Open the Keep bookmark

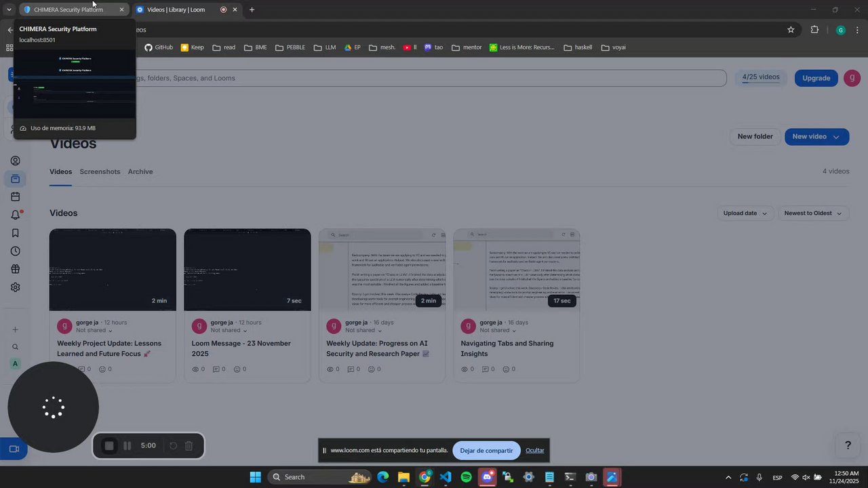pyautogui.click(x=192, y=47)
